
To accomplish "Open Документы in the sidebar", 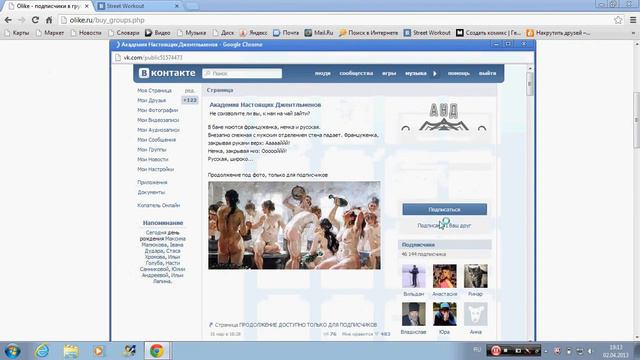I will point(151,192).
